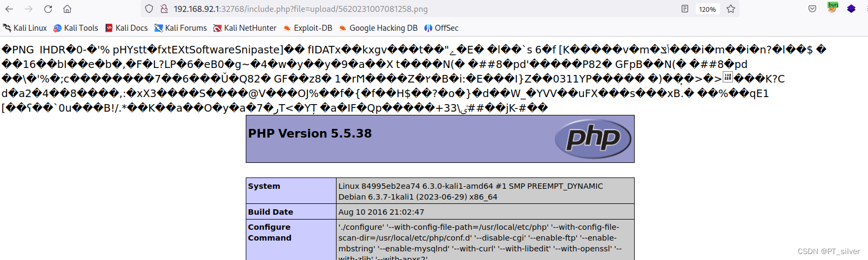Reset the 120% zoom level
Image resolution: width=868 pixels, height=260 pixels.
tap(707, 9)
